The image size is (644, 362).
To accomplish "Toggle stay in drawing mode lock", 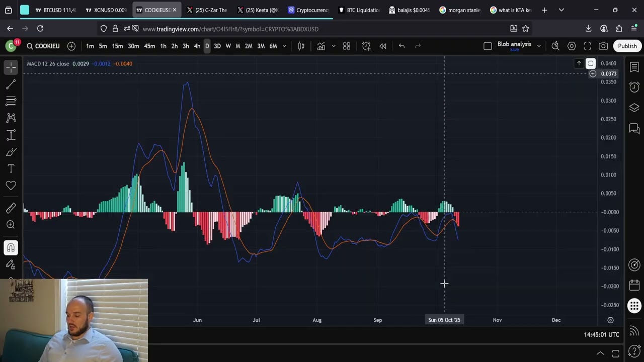I will pos(11,264).
